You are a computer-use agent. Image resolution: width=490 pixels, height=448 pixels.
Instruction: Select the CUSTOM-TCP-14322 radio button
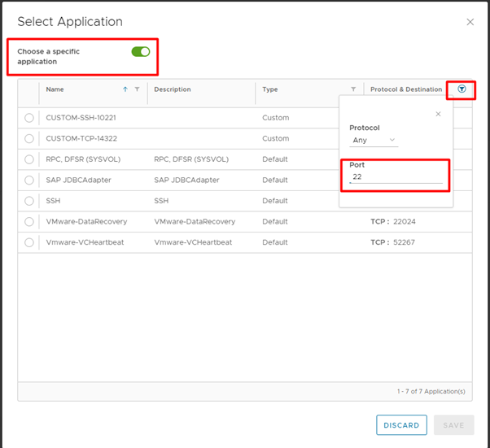(x=29, y=138)
